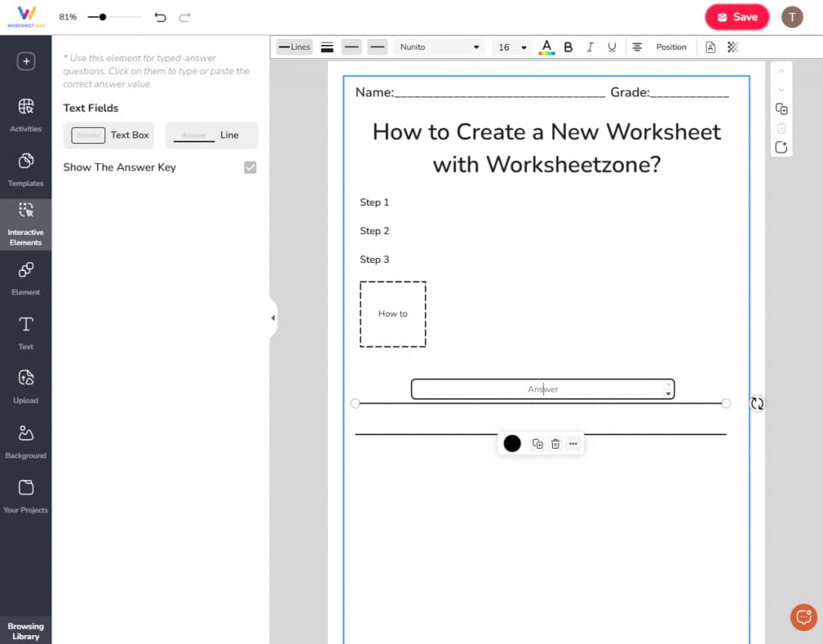Image resolution: width=823 pixels, height=644 pixels.
Task: Open more options for selected line
Action: point(573,444)
